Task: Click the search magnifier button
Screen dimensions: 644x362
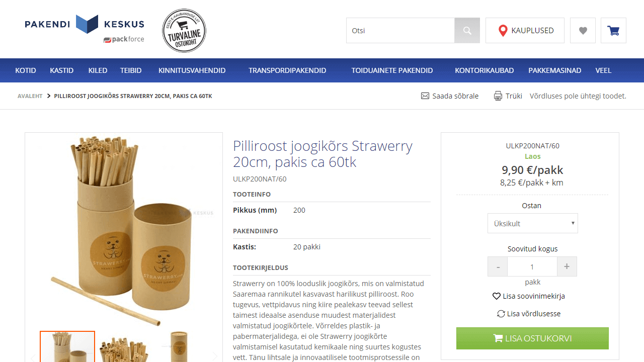Action: (x=467, y=31)
